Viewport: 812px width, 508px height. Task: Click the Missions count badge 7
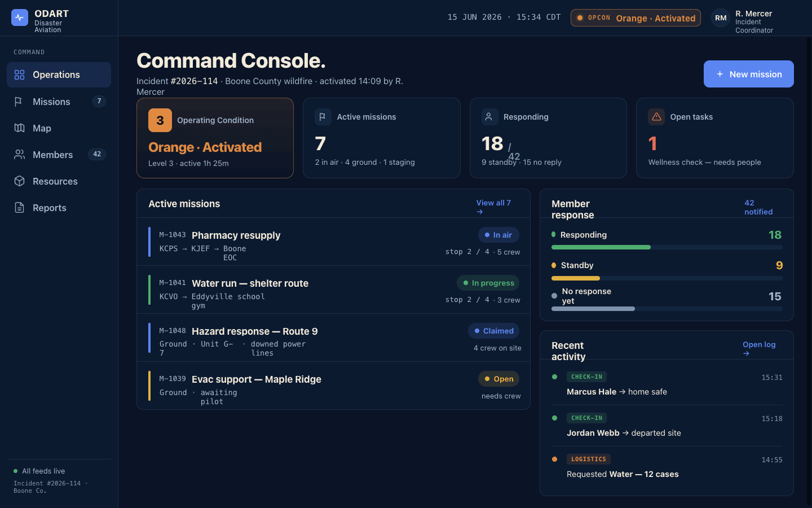click(99, 101)
